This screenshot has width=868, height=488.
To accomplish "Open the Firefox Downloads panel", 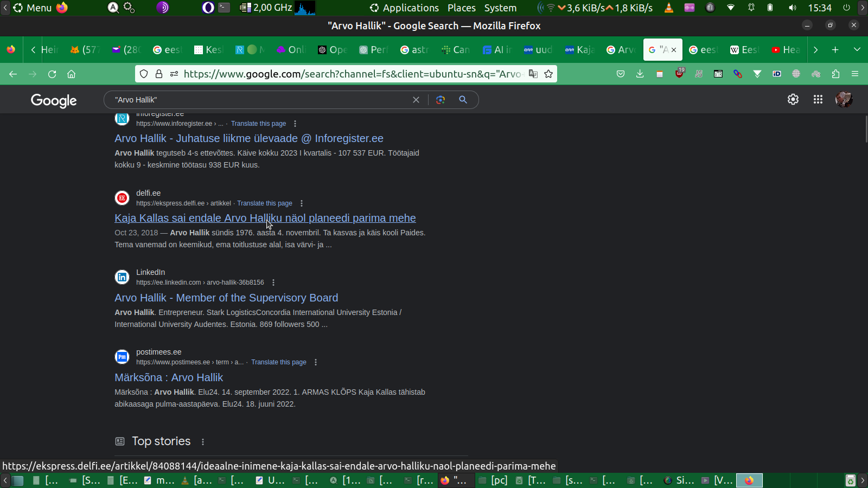I will point(640,74).
